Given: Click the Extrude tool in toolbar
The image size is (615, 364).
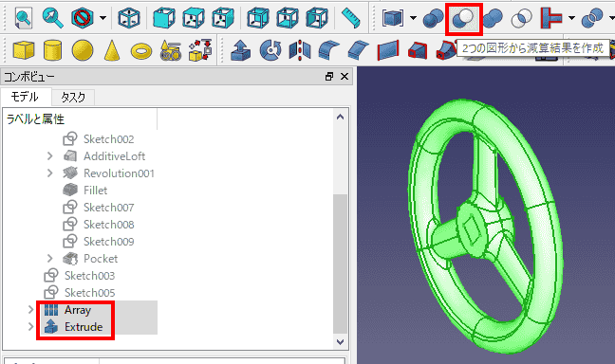Looking at the screenshot, I should pos(240,50).
